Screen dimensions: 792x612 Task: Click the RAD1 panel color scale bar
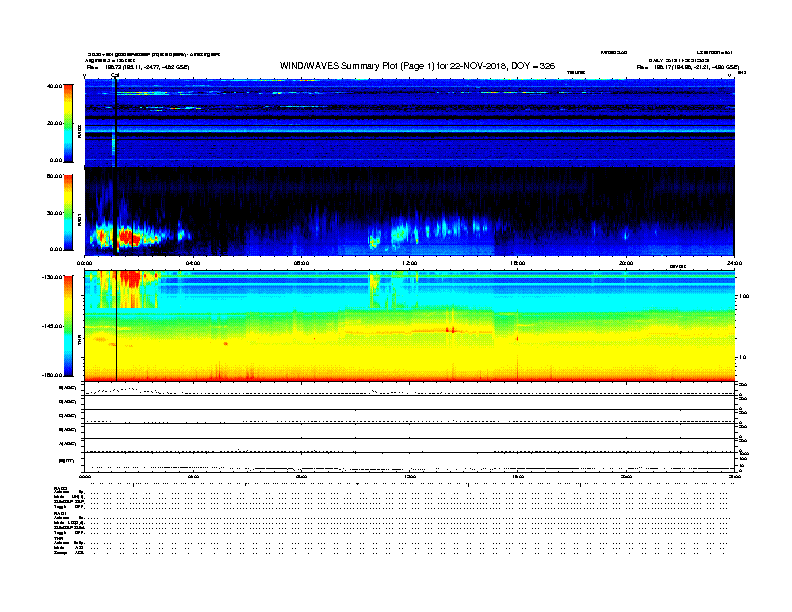[x=68, y=213]
